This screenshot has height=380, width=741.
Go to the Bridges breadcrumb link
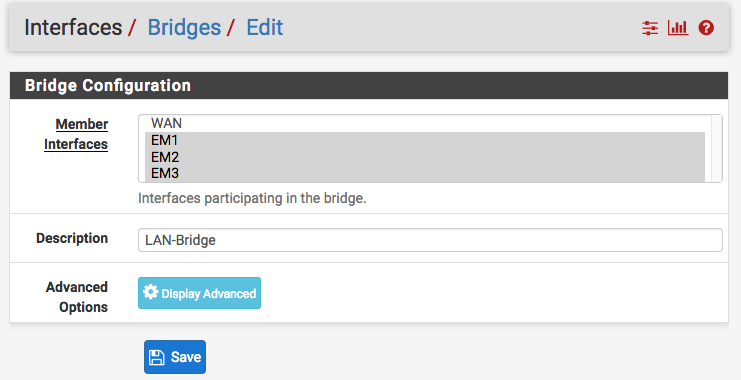184,27
